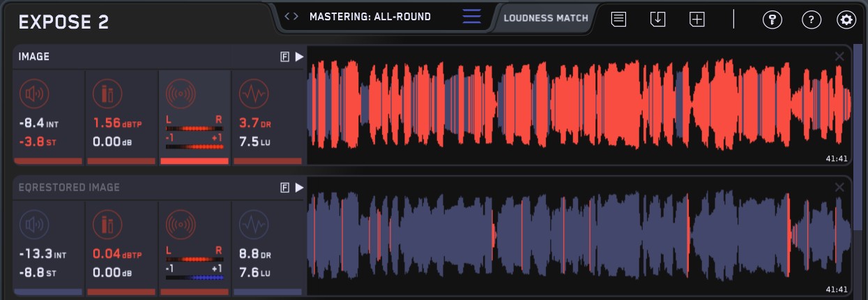Open help via the question mark icon

click(811, 20)
